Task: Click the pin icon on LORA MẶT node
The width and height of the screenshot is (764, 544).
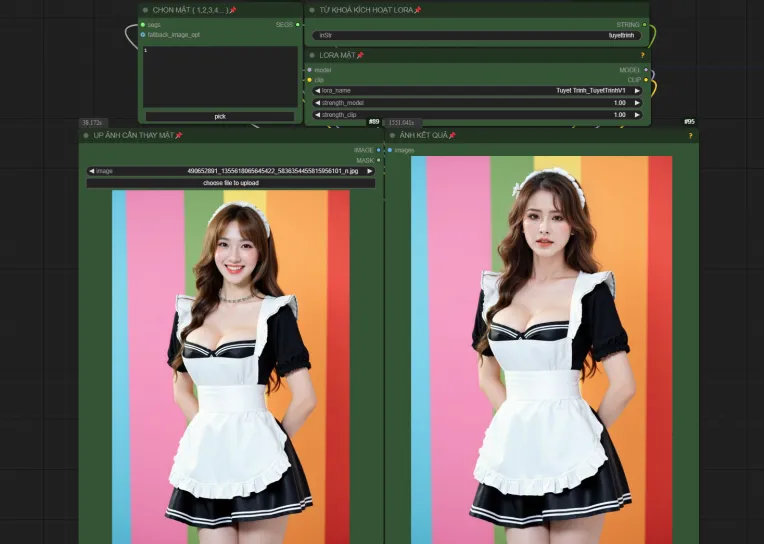Action: [x=360, y=55]
